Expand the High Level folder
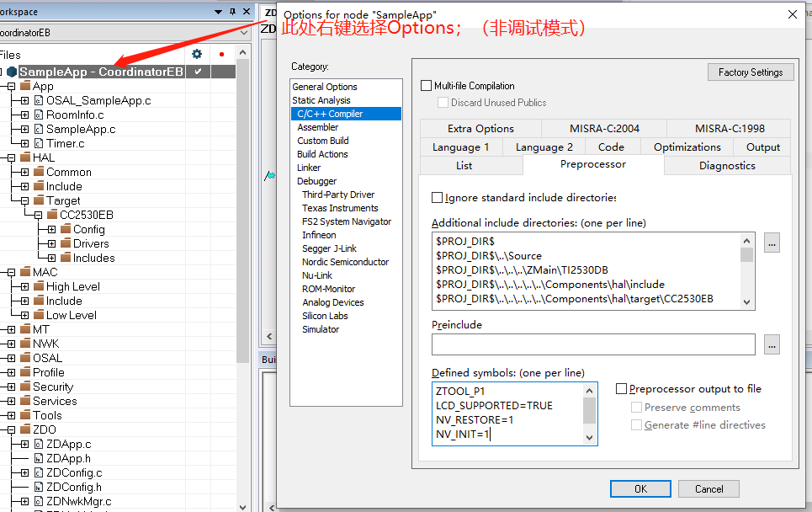Viewport: 812px width, 512px height. [x=24, y=286]
